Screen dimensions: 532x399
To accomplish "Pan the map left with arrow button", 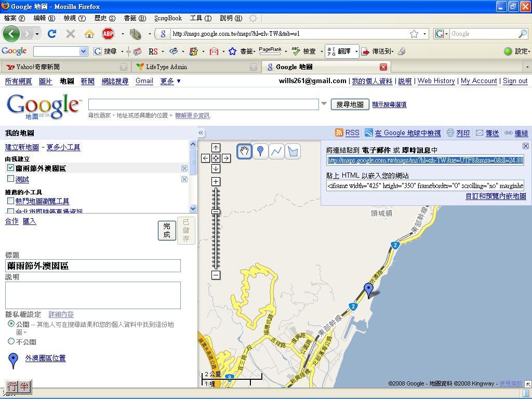I will (205, 158).
